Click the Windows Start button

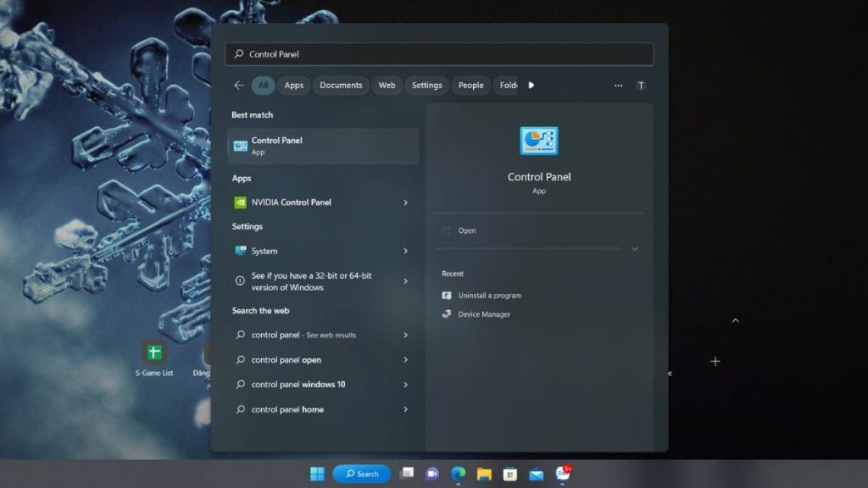(x=317, y=474)
